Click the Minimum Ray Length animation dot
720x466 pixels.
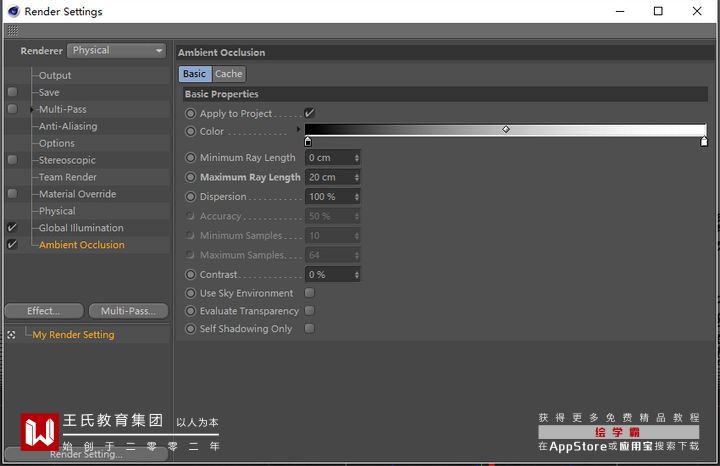tap(190, 157)
